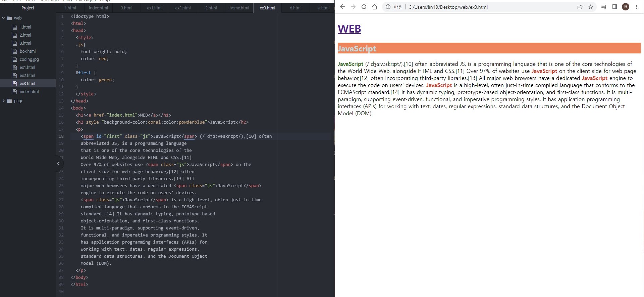Click the image file icon of coding.jpg

[x=15, y=59]
